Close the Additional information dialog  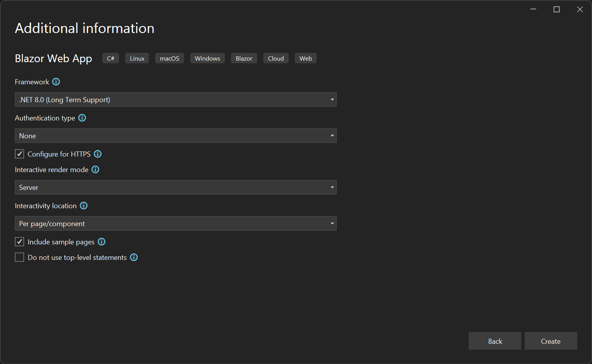(x=580, y=9)
